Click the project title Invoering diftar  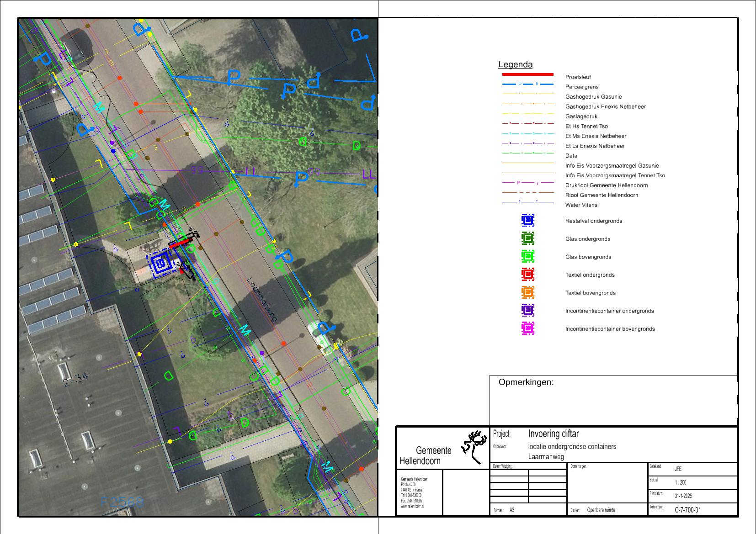pos(553,434)
